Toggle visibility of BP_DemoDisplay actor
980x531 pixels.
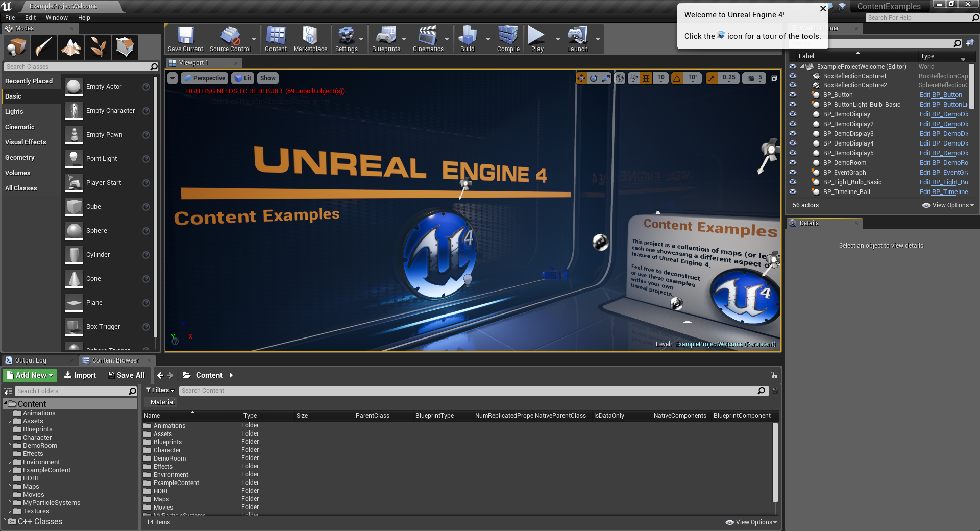(x=793, y=114)
